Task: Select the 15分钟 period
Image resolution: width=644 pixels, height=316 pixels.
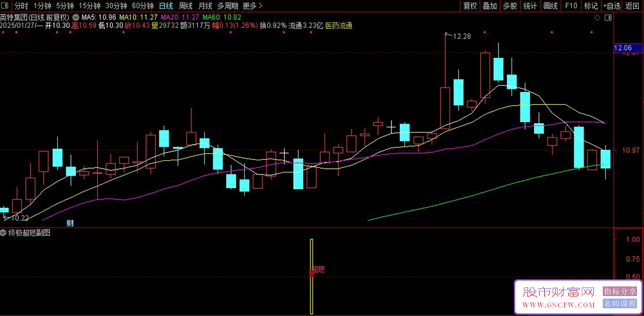Action: click(90, 6)
